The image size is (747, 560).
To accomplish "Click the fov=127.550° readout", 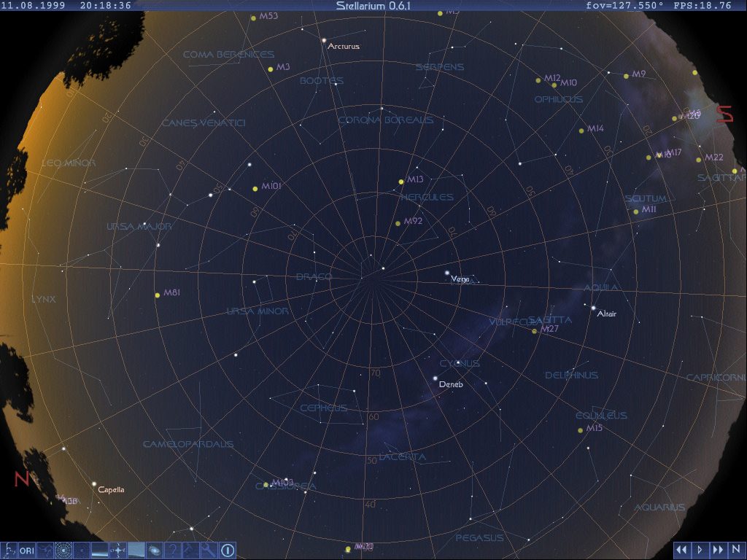I will (x=624, y=5).
